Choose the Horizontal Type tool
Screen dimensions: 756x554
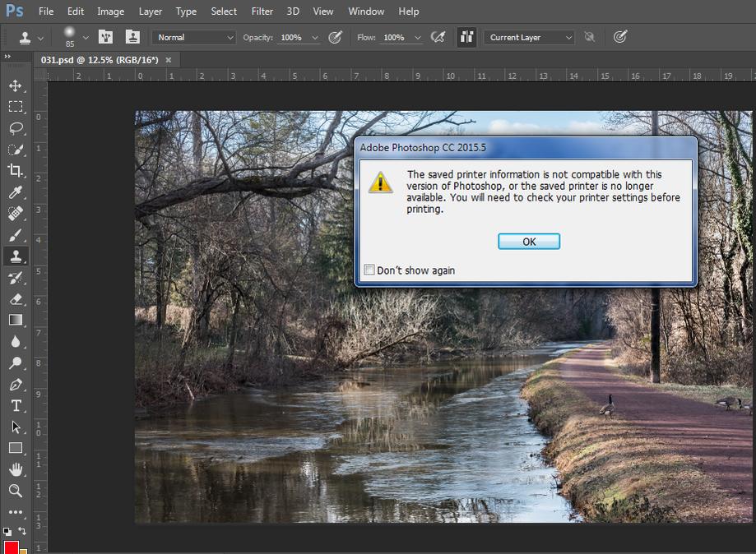point(16,406)
